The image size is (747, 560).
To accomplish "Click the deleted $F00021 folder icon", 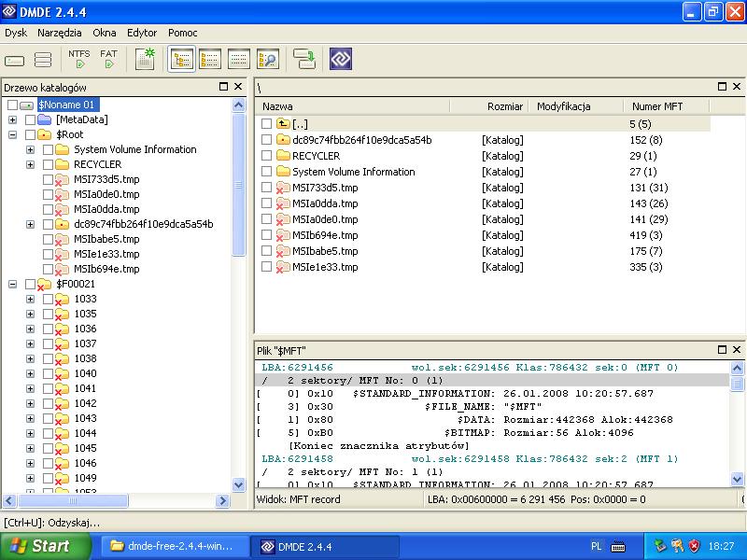I will point(44,285).
